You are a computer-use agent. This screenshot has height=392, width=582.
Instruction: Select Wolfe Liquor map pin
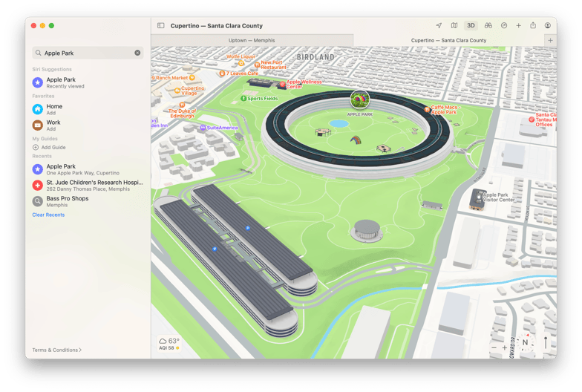(241, 63)
